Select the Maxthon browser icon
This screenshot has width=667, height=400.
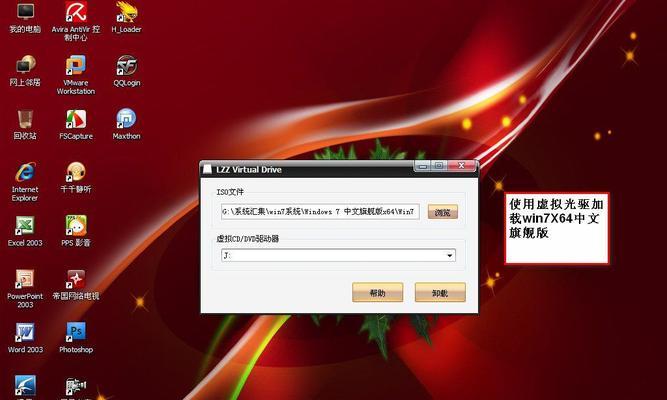tap(126, 119)
